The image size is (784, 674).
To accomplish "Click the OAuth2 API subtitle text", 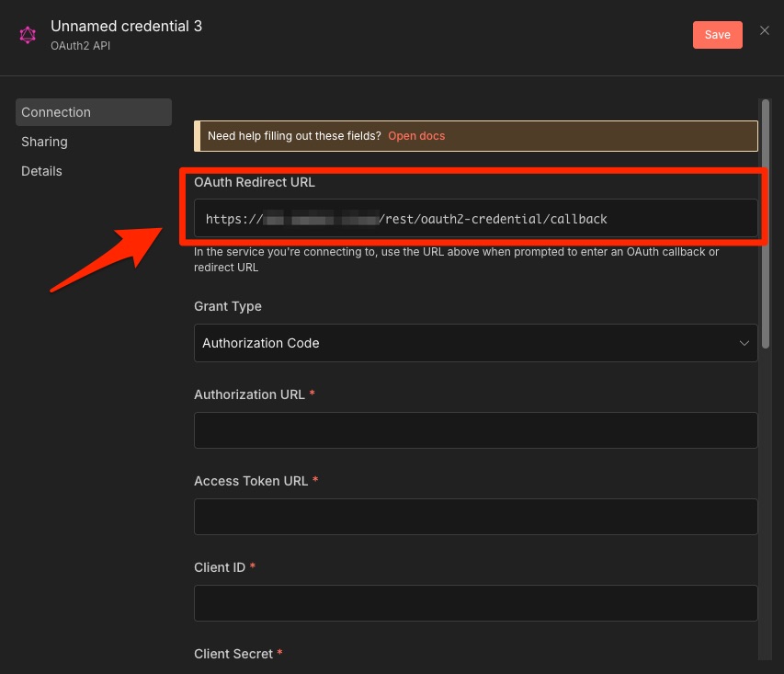I will pos(79,45).
